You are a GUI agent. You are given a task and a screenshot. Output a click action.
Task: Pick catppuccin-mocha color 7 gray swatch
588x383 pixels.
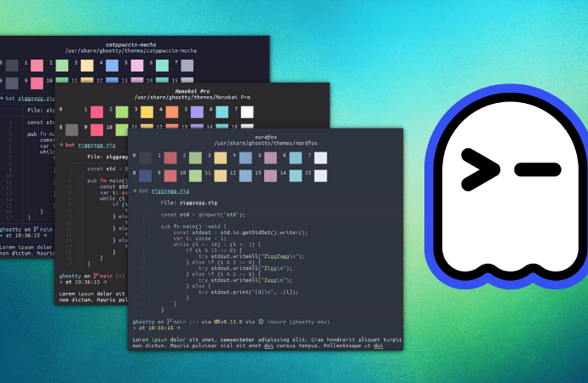click(187, 66)
